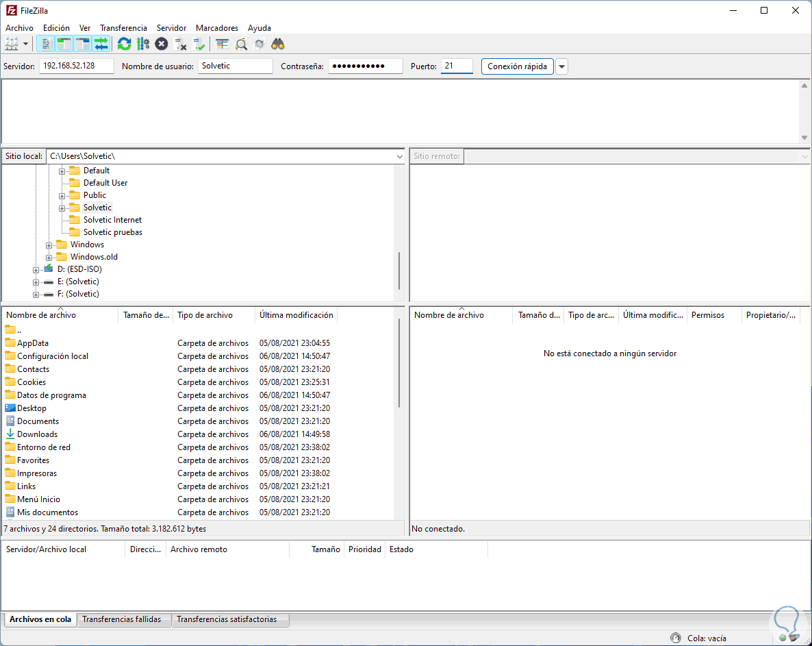Select the AppData folder icon
Image resolution: width=812 pixels, height=646 pixels.
click(10, 343)
